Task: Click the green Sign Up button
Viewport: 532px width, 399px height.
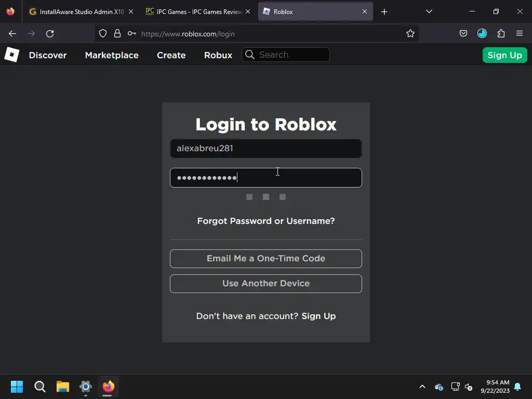Action: coord(504,55)
